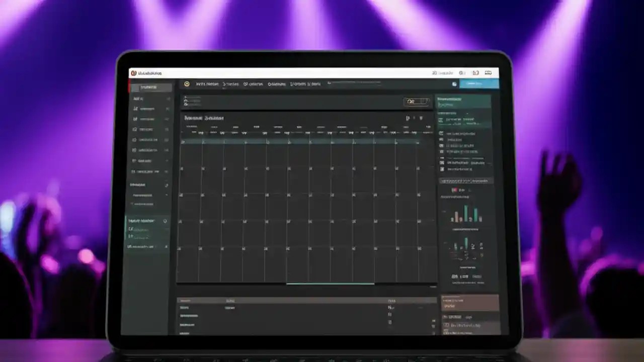Click the rounded button above the calendar header

pyautogui.click(x=416, y=101)
